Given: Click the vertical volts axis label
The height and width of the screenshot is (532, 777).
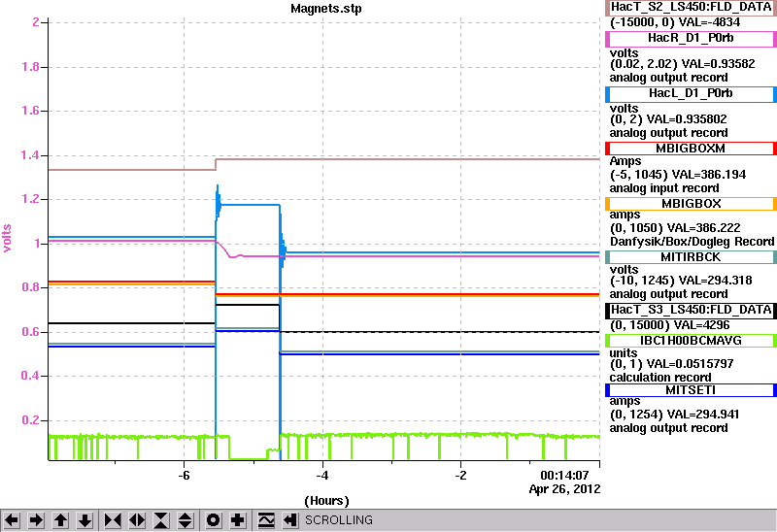Looking at the screenshot, I should click(7, 238).
